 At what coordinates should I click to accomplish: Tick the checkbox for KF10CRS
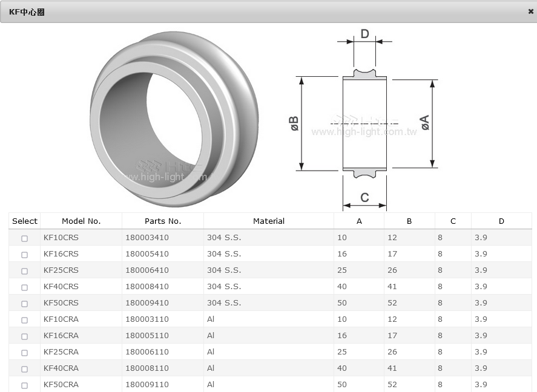click(24, 238)
